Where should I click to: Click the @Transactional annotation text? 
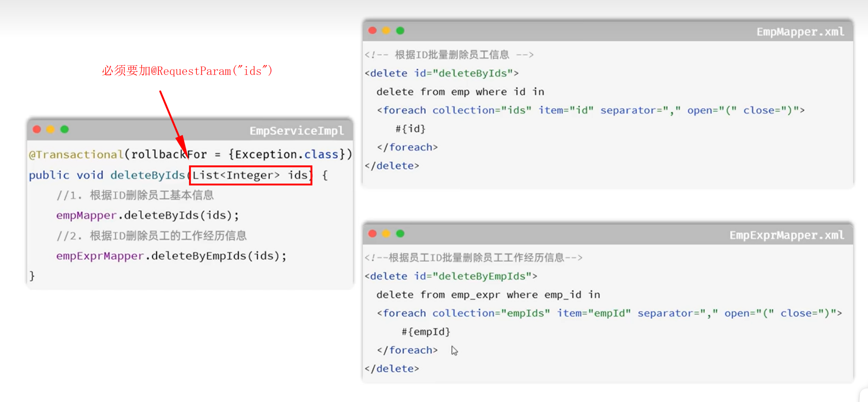pos(76,155)
